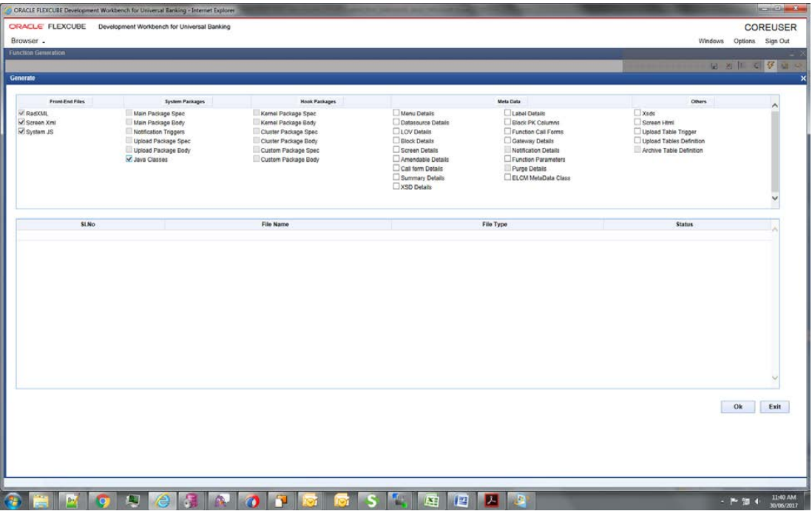Image resolution: width=812 pixels, height=511 pixels.
Task: Click the Others section header
Action: click(x=699, y=101)
